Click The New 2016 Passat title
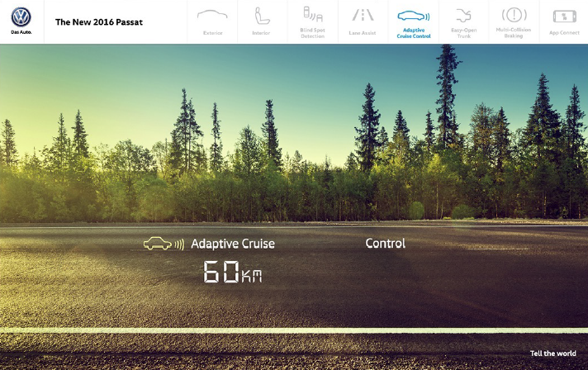The width and height of the screenshot is (588, 370). (x=98, y=22)
